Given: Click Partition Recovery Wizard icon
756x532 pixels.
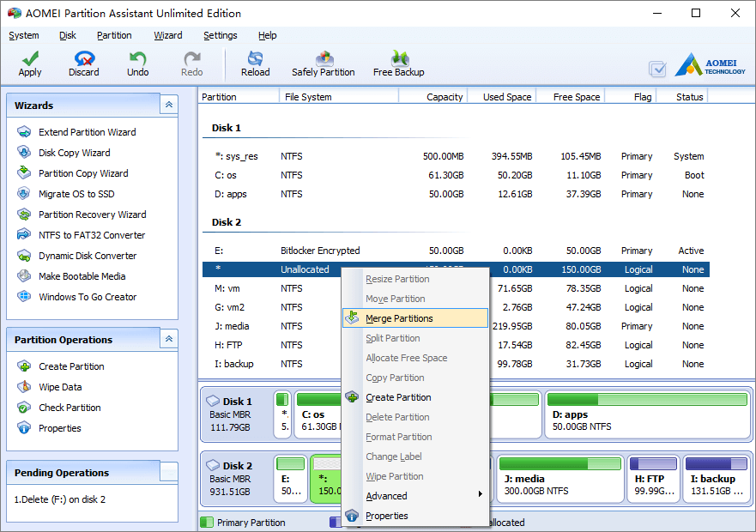Looking at the screenshot, I should [x=24, y=215].
